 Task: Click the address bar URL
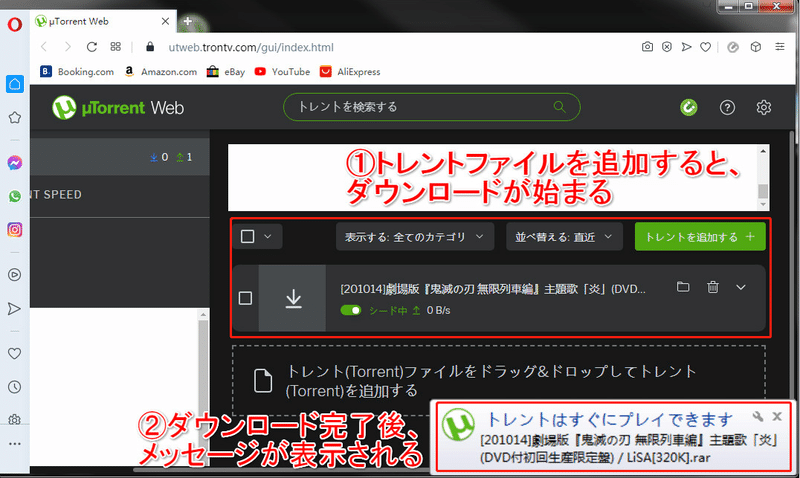click(251, 47)
